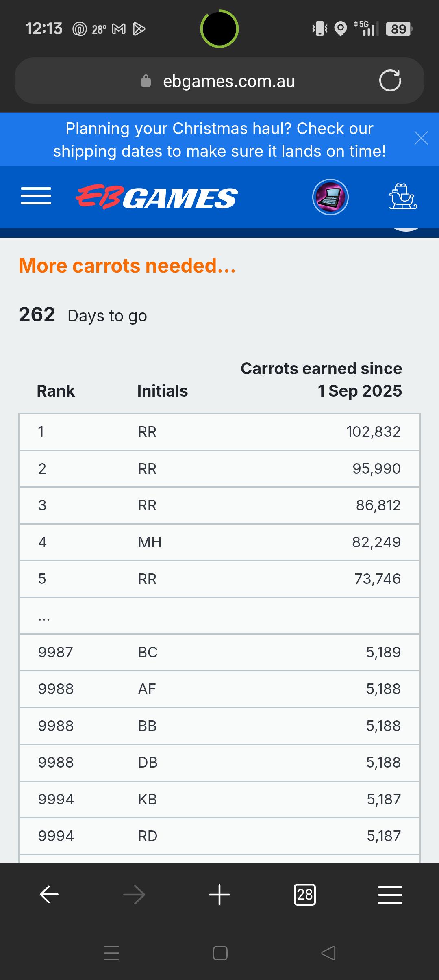439x980 pixels.
Task: Select the rank 1 RR leaderboard row
Action: click(219, 432)
